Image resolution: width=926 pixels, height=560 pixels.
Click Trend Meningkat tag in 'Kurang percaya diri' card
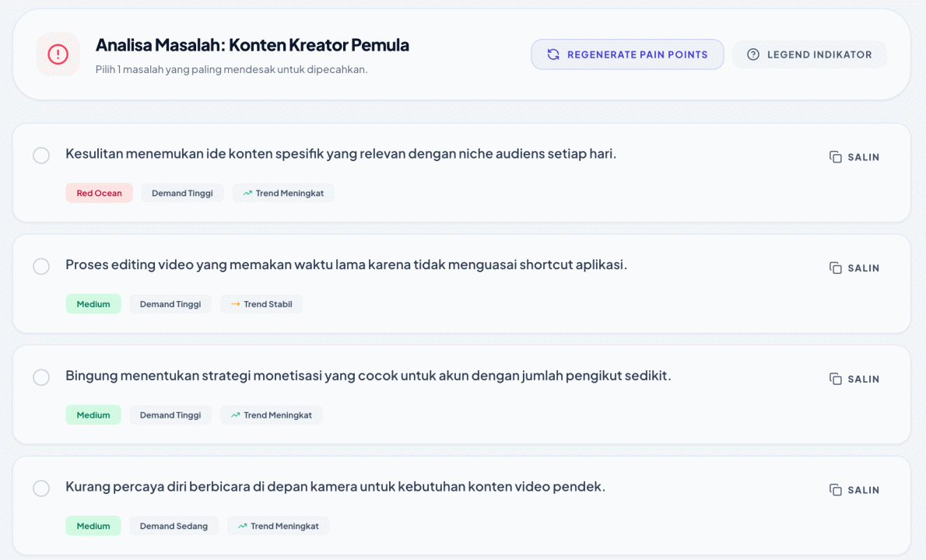[278, 526]
